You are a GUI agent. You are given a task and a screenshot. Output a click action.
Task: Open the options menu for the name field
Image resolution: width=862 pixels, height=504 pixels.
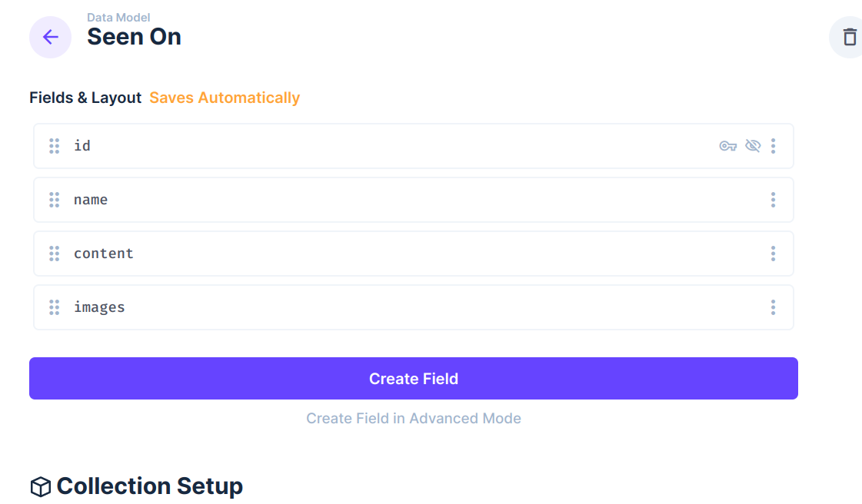[774, 199]
